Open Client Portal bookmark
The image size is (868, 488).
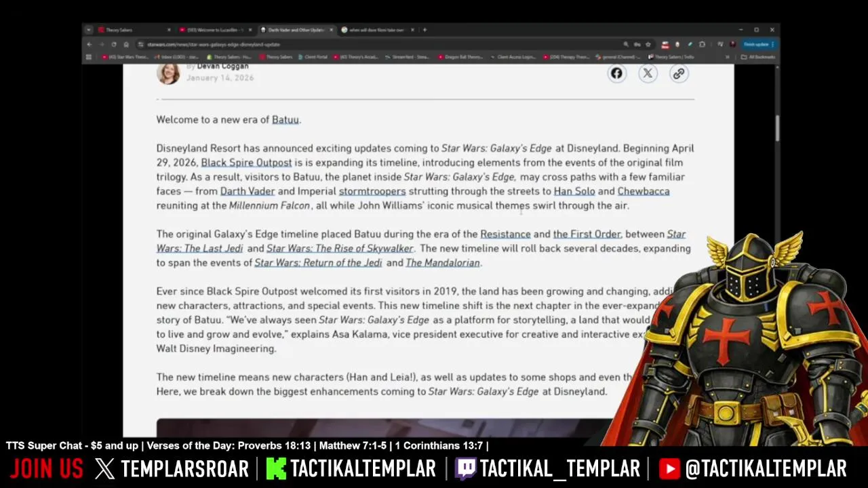point(314,57)
